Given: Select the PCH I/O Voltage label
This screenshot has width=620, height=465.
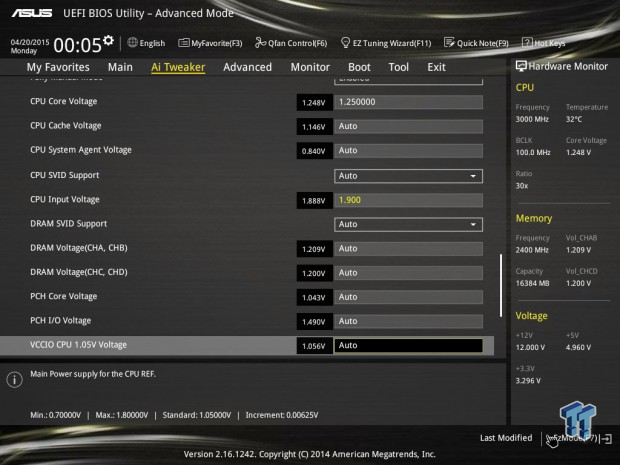Looking at the screenshot, I should (x=60, y=320).
